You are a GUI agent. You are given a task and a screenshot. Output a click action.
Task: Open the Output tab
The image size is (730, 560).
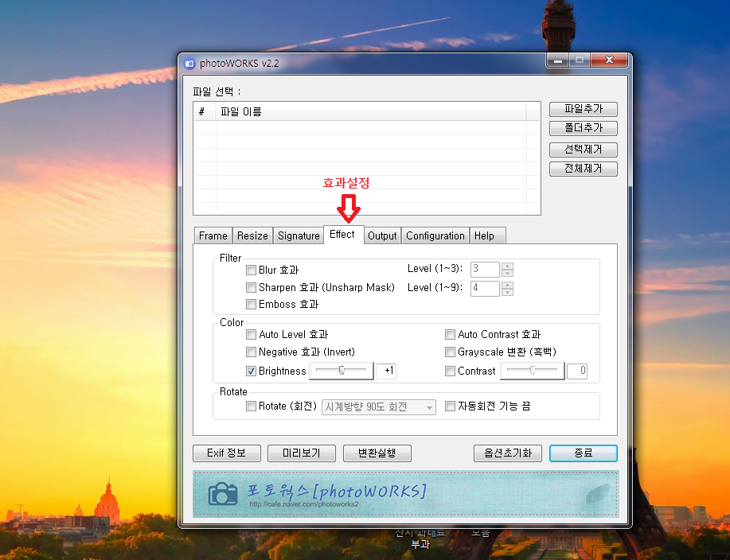[382, 235]
